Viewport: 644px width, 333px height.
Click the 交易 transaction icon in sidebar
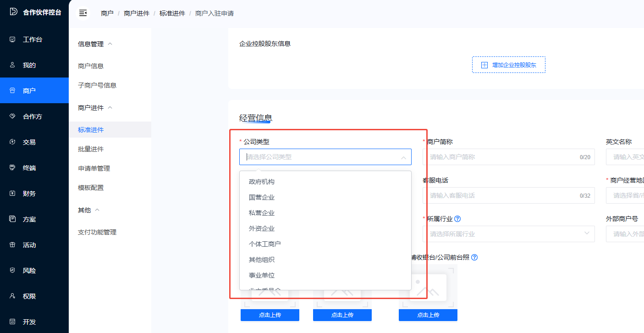pyautogui.click(x=13, y=142)
